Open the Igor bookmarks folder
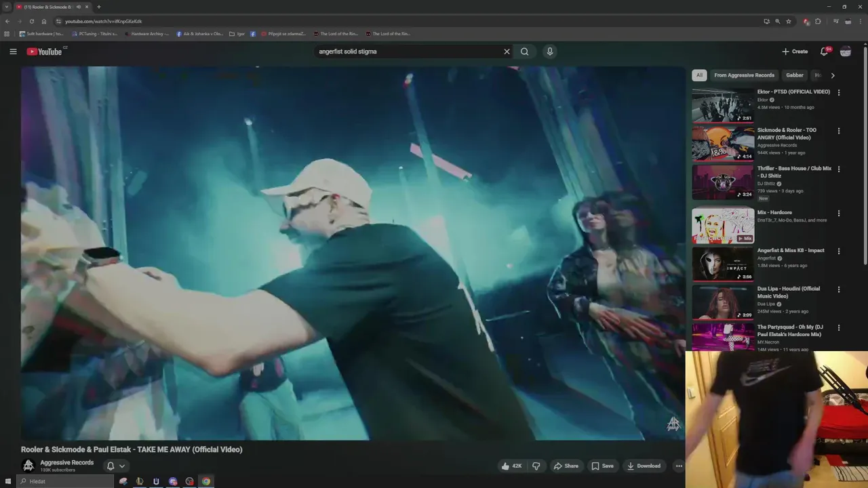The width and height of the screenshot is (868, 488). (x=237, y=33)
